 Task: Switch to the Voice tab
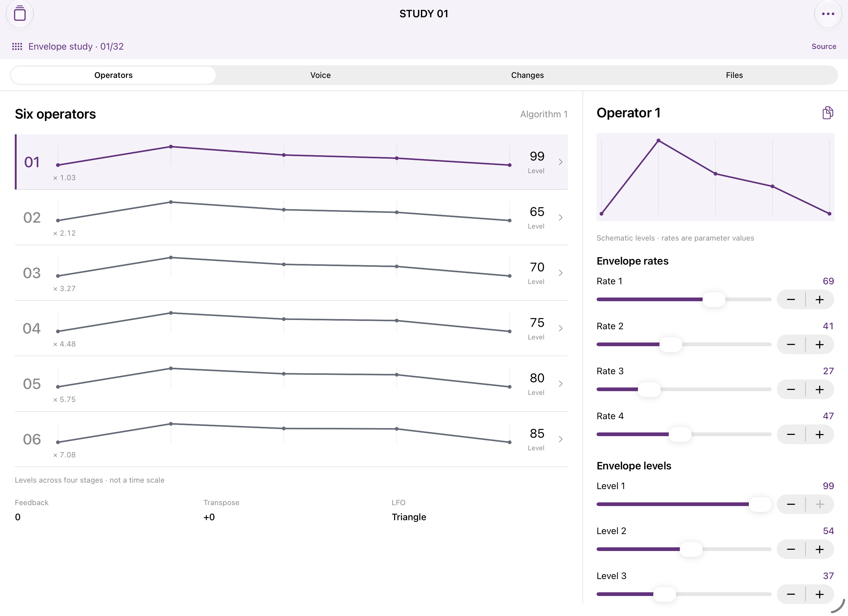pyautogui.click(x=320, y=75)
